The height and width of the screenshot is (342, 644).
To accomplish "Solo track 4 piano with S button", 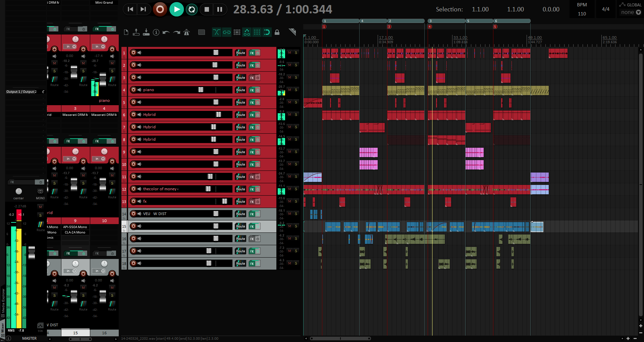I will pos(296,90).
